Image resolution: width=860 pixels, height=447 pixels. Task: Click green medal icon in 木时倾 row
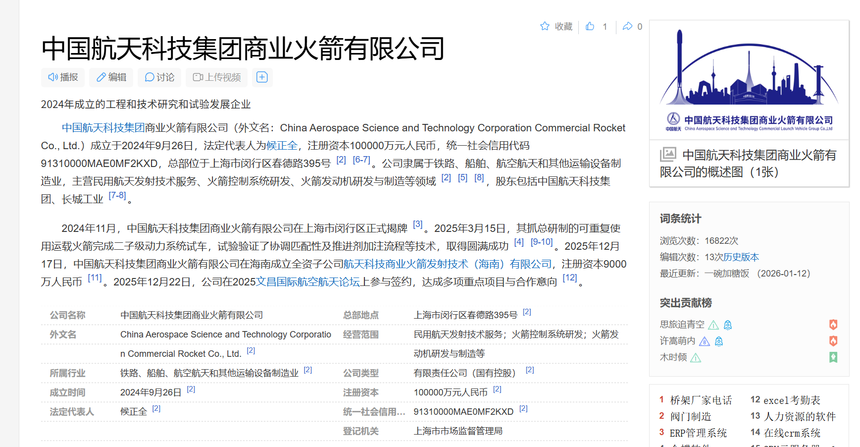[833, 358]
